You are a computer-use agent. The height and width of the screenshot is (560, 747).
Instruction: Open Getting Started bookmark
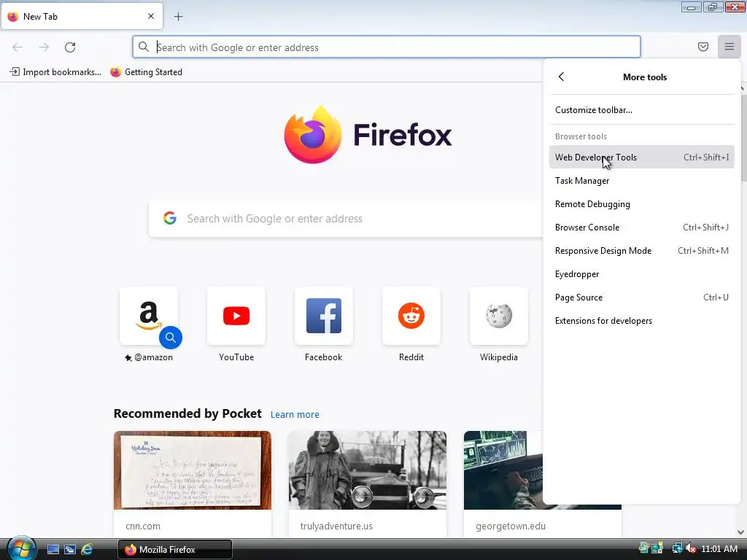pyautogui.click(x=147, y=72)
